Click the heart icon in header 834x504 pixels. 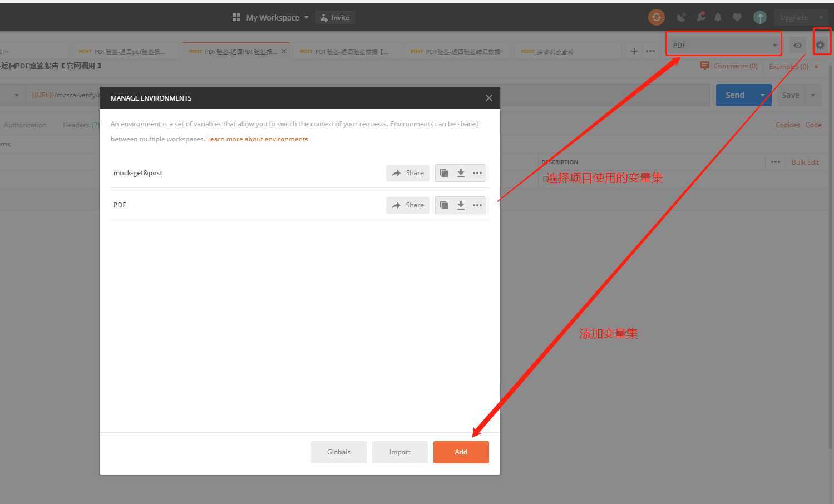(737, 17)
